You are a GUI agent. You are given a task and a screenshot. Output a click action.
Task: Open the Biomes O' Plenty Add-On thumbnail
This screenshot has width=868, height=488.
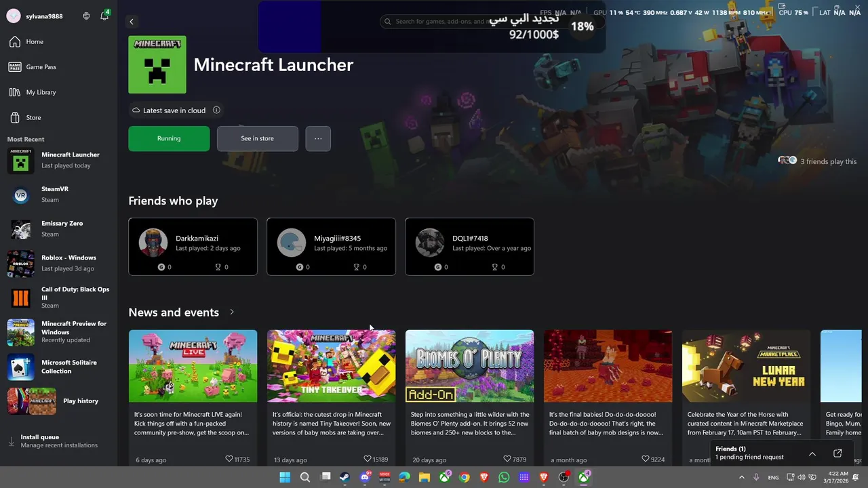coord(469,366)
